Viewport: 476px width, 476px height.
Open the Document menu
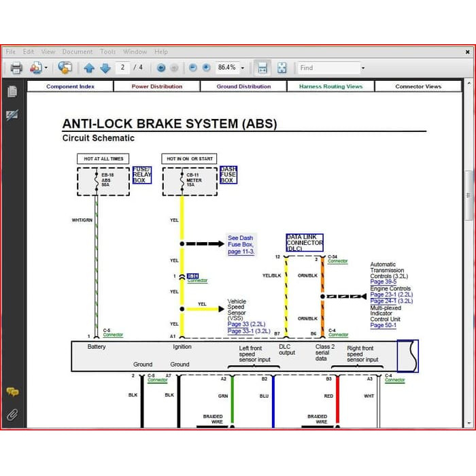[x=77, y=52]
